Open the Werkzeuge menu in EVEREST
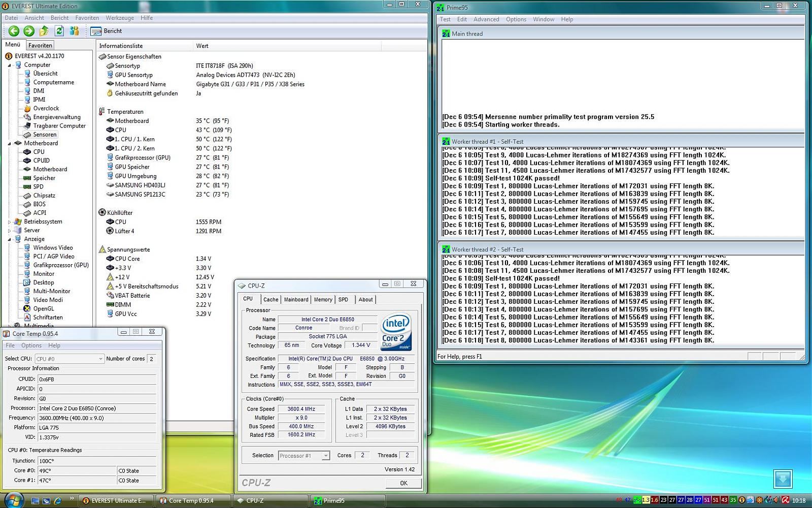The image size is (812, 508). (x=120, y=18)
